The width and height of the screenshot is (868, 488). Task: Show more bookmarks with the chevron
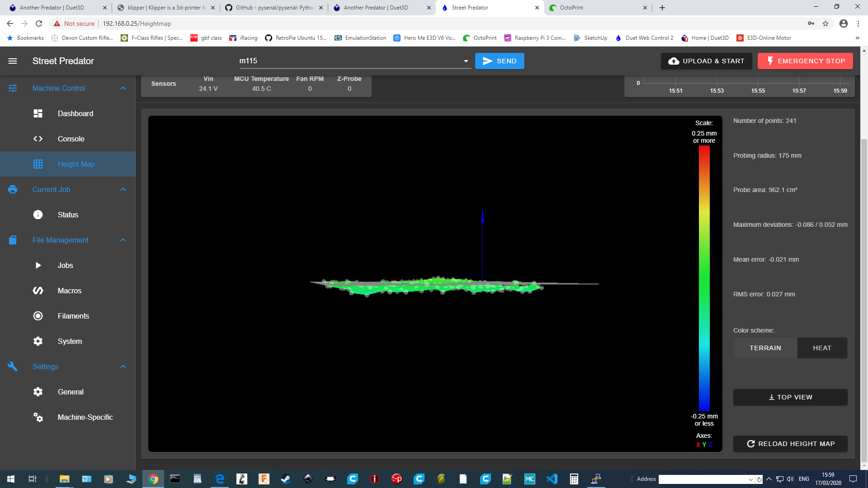[x=857, y=38]
